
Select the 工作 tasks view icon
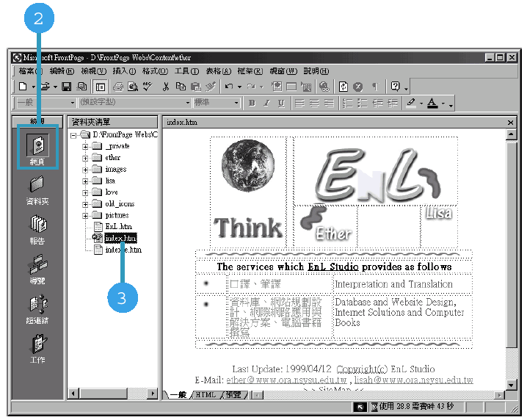pyautogui.click(x=37, y=349)
